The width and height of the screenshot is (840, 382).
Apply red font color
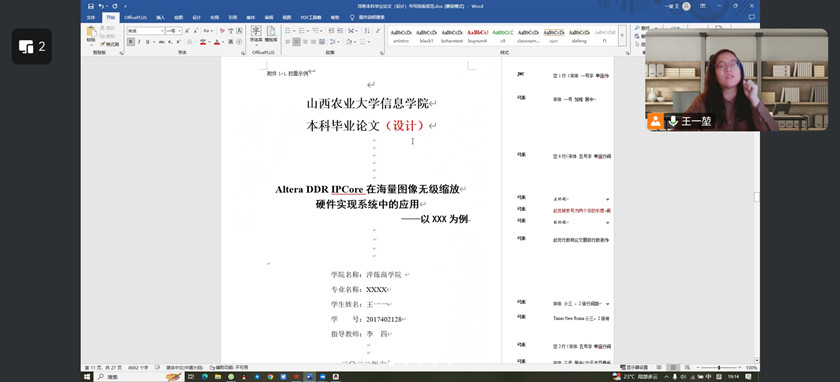217,41
